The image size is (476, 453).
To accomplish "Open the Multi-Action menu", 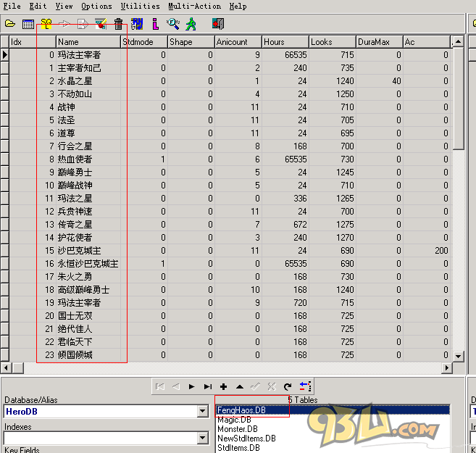I will coord(195,6).
